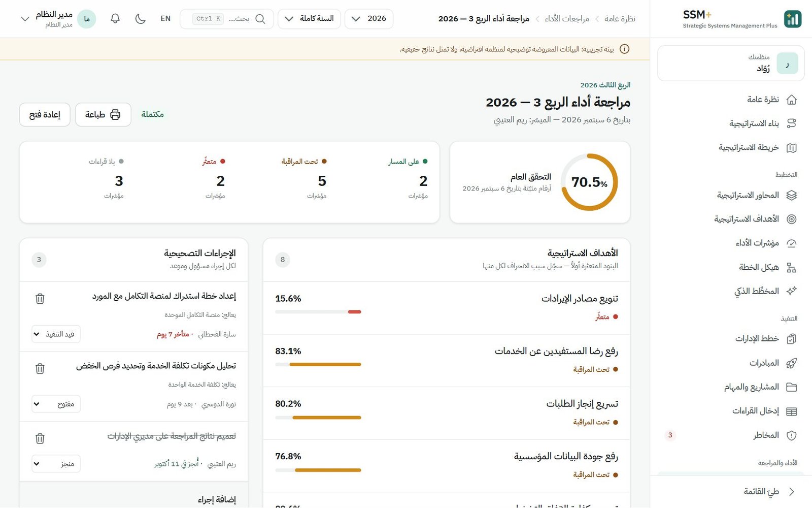Open إدخال القراءات table icon

point(791,411)
